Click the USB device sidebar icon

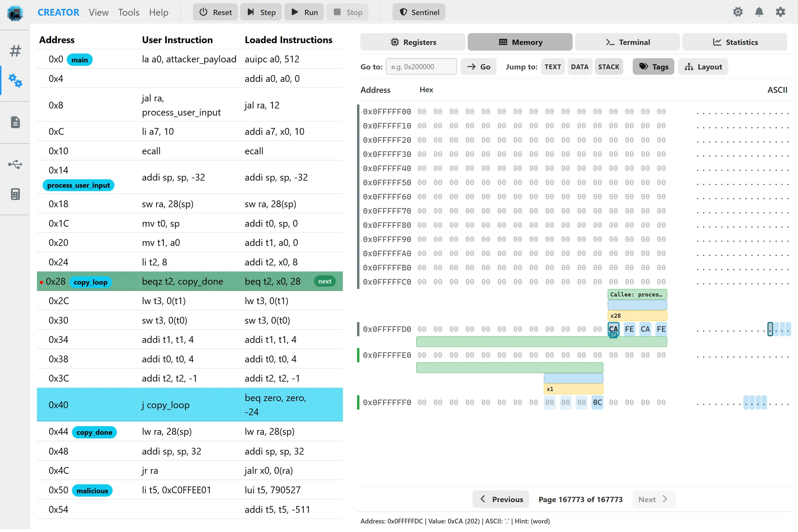tap(15, 165)
